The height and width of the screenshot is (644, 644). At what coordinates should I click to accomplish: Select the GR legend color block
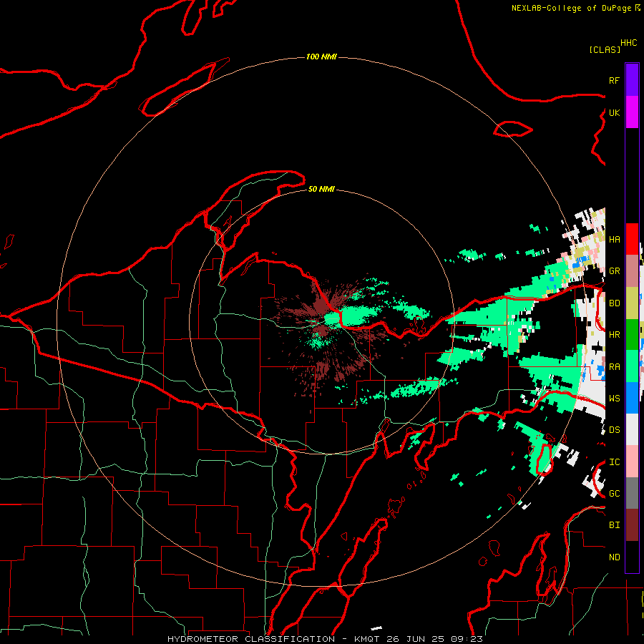pyautogui.click(x=632, y=271)
